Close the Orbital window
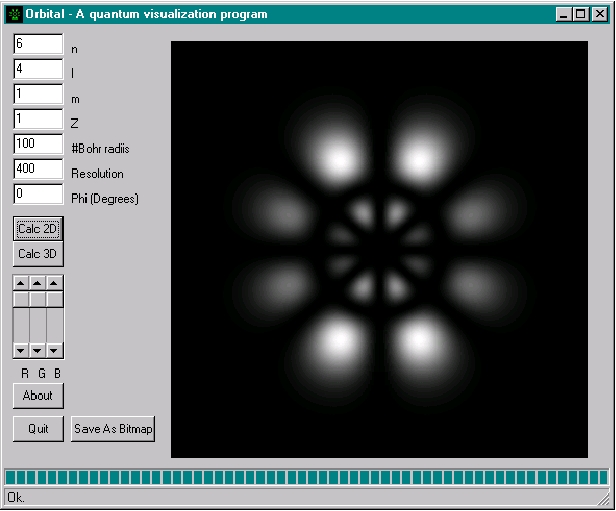616x511 pixels. coord(600,15)
